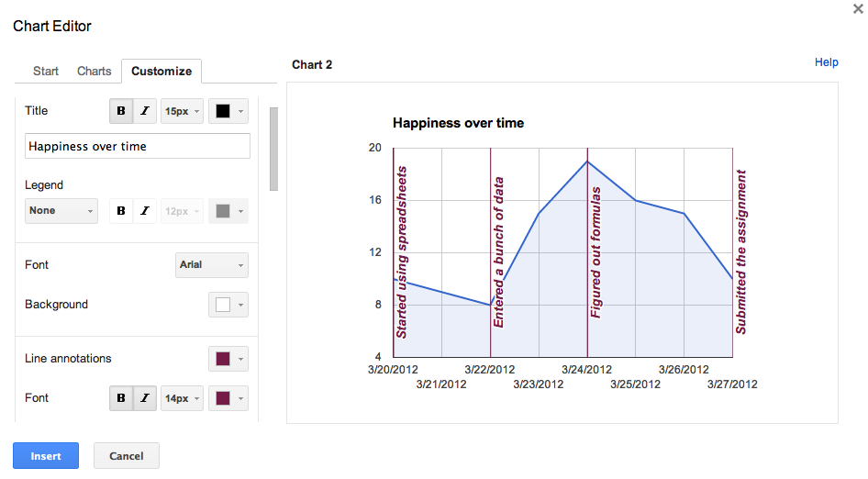This screenshot has height=479, width=868.
Task: Open the title text color picker
Action: 228,111
